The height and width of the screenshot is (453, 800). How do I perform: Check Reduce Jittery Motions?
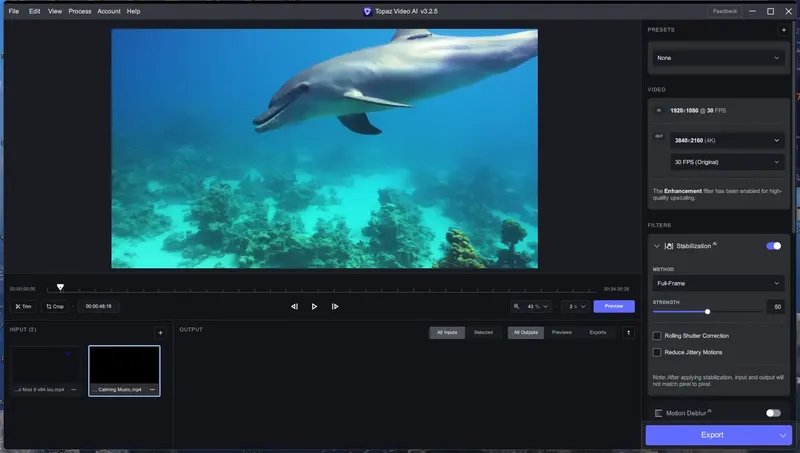coord(657,353)
